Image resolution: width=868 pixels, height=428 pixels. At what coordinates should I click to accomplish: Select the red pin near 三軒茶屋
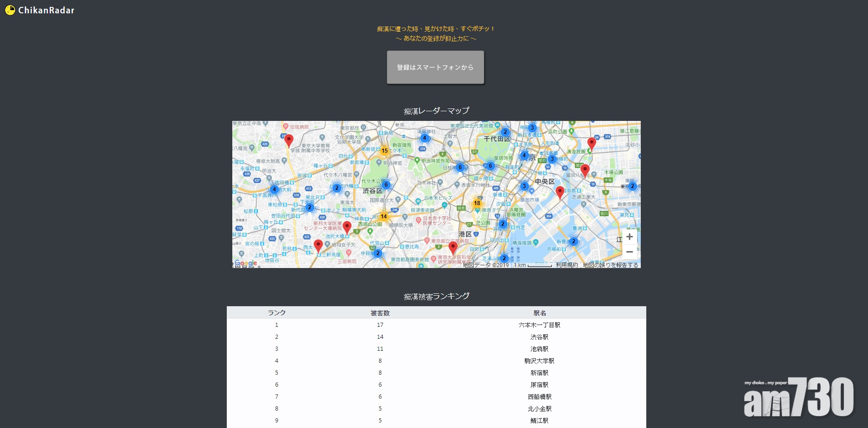pyautogui.click(x=318, y=245)
